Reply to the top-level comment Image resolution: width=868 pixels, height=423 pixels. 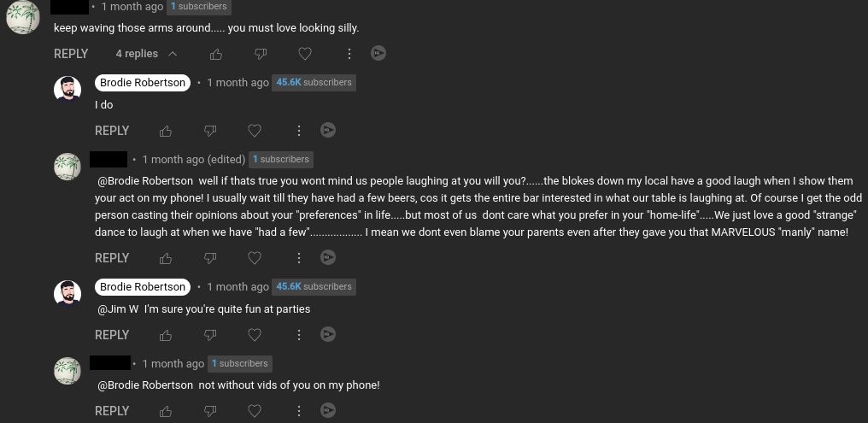tap(71, 54)
